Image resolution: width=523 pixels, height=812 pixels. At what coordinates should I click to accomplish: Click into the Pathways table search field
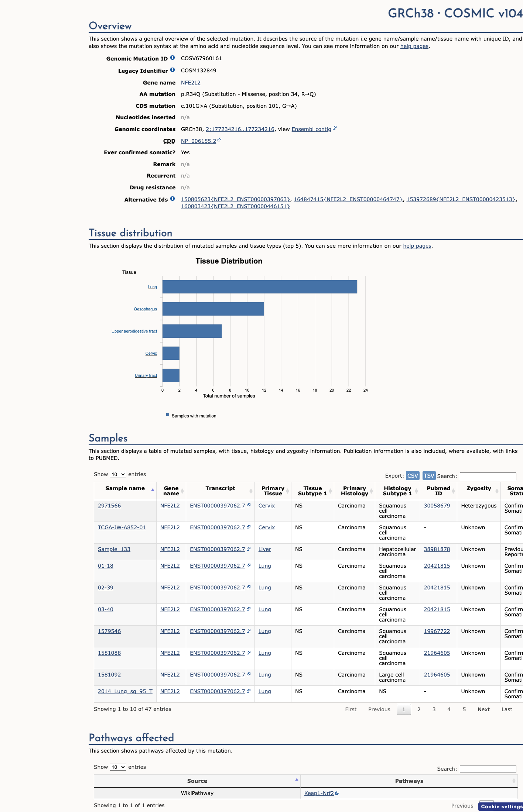[488, 769]
